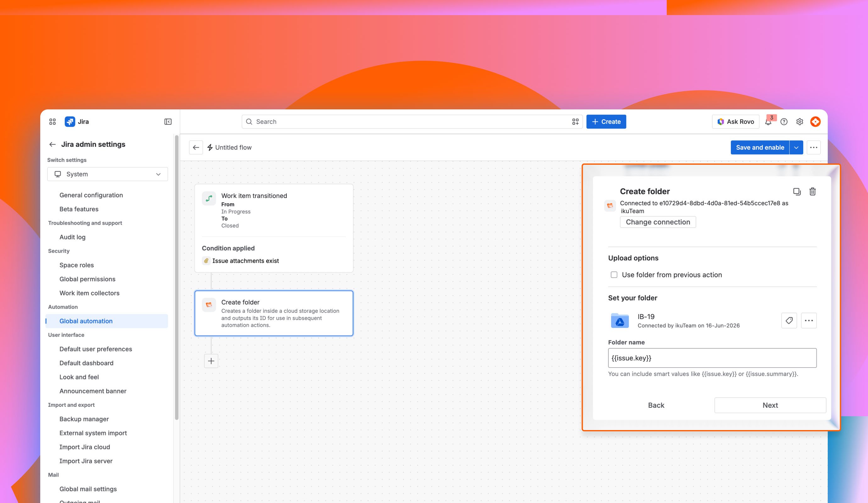Screen dimensions: 868x503
Task: Select the Work item transitioned trigger card
Action: tap(274, 228)
